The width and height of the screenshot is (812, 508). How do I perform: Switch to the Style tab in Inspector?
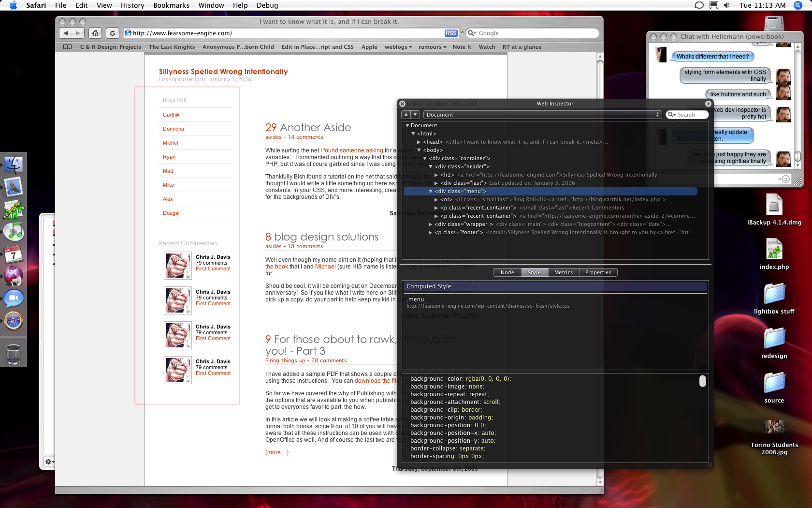click(535, 272)
